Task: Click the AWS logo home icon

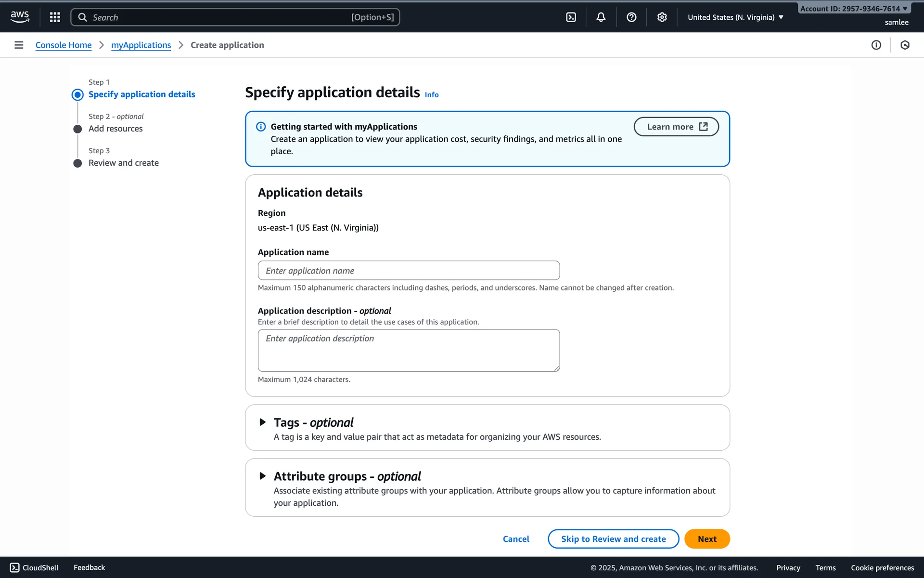Action: [20, 17]
